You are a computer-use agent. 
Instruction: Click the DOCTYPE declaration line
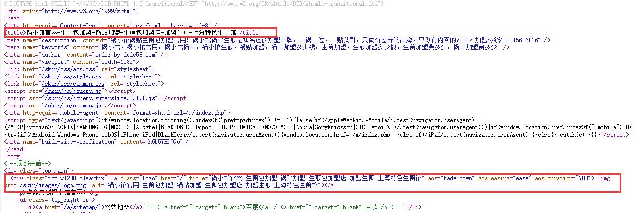pyautogui.click(x=194, y=3)
